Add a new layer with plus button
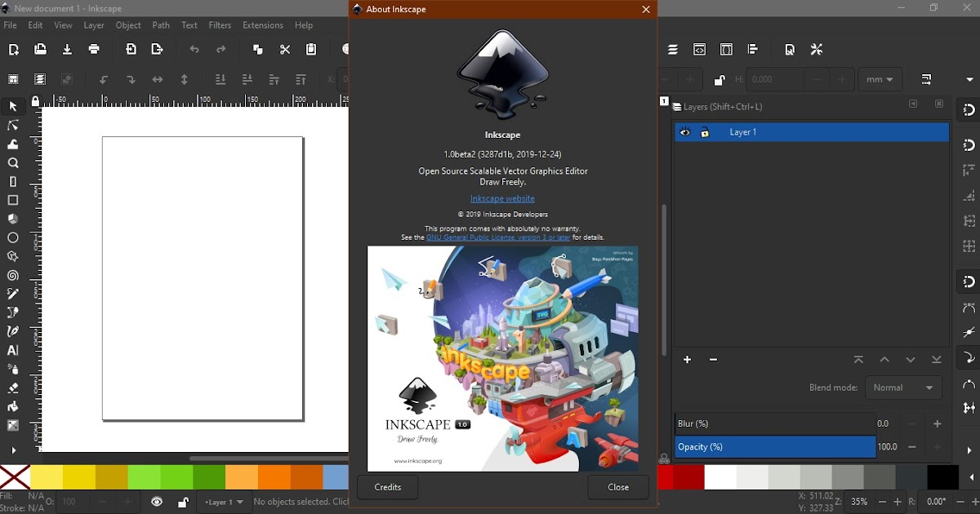This screenshot has height=514, width=980. click(688, 360)
